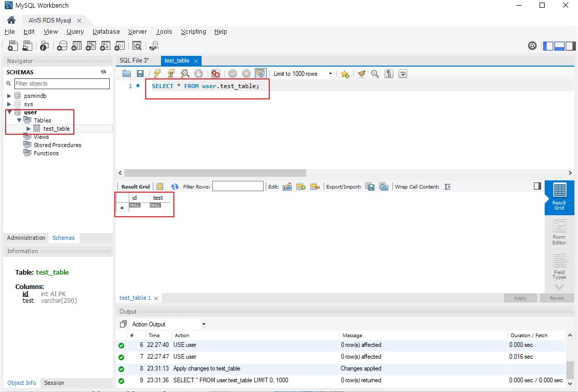Screen dimensions: 578x392
Task: Toggle continue-on-error for SQL script execution
Action: coord(215,74)
